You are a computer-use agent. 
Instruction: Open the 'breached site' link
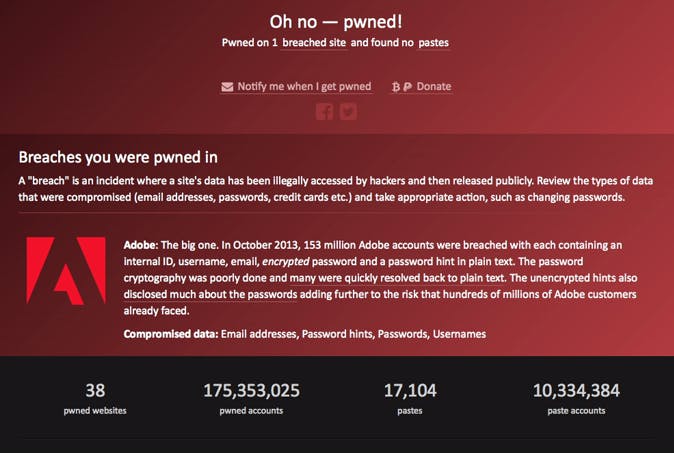[x=314, y=44]
